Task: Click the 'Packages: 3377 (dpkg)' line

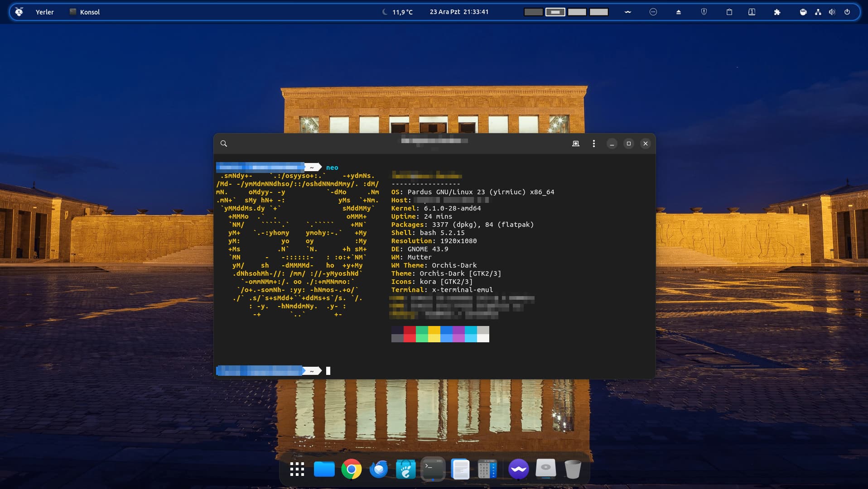Action: [x=462, y=225]
